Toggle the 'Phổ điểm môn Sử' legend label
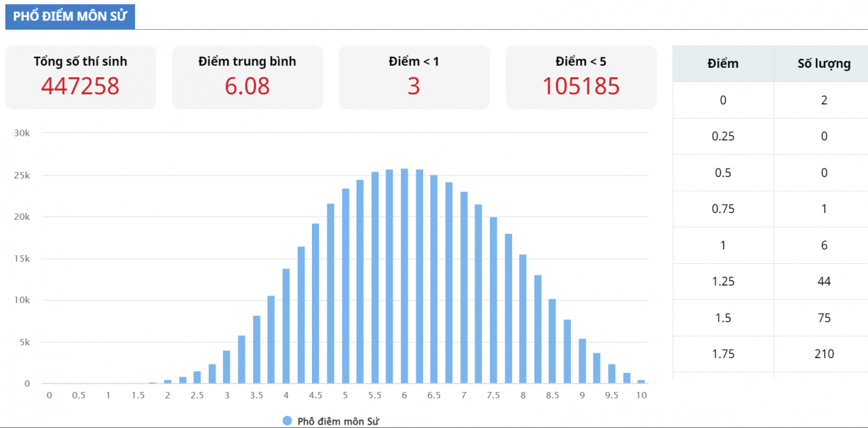 [x=338, y=421]
